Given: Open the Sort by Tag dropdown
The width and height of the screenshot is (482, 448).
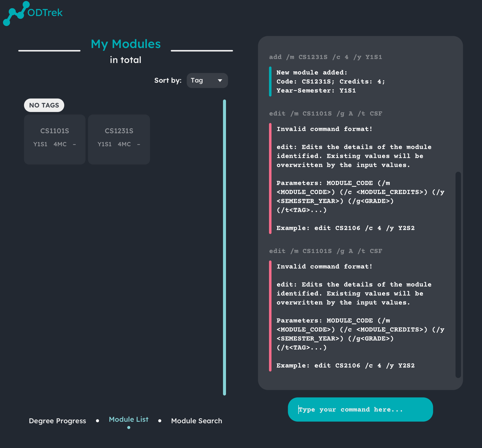Looking at the screenshot, I should (207, 80).
